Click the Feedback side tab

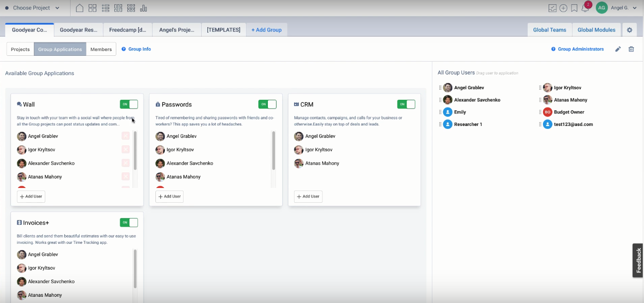[638, 261]
